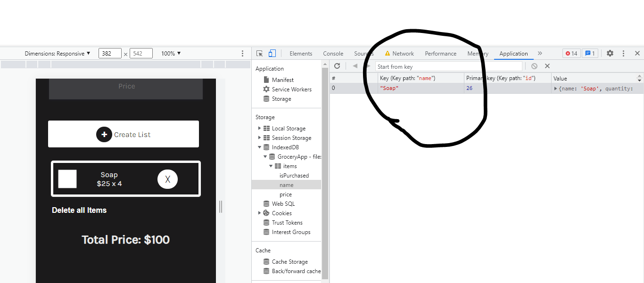Open the 100% zoom dropdown
Screen dimensions: 644x283
(171, 54)
